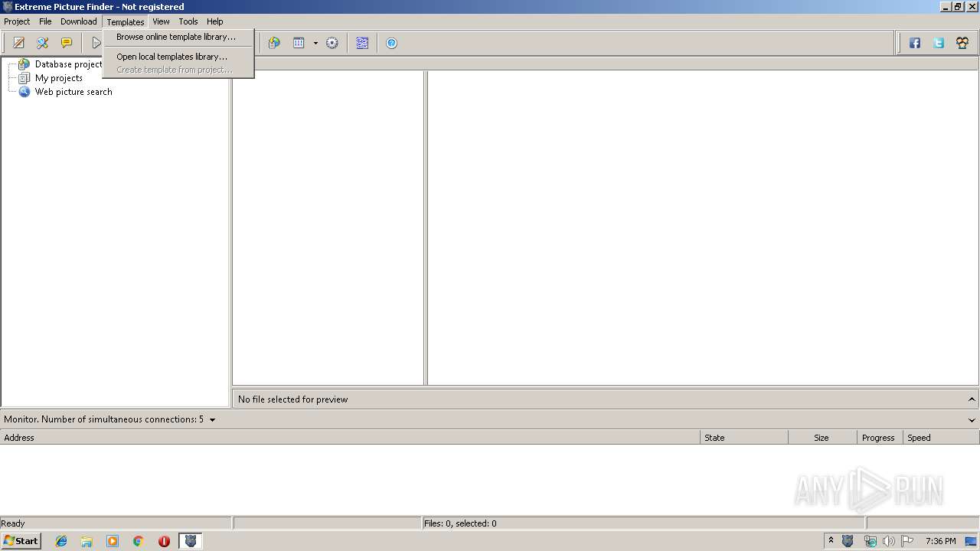The height and width of the screenshot is (551, 980).
Task: Sort by the Speed column header
Action: [940, 438]
